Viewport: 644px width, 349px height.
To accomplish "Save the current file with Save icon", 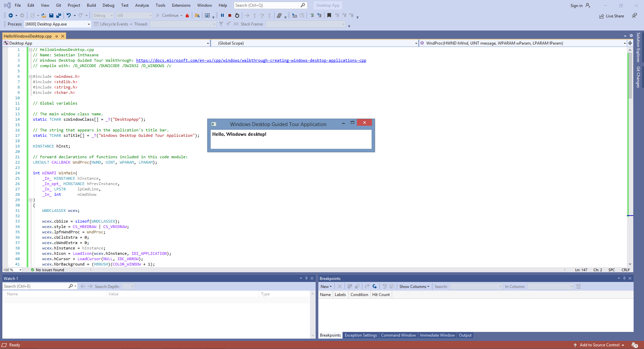I will [51, 15].
